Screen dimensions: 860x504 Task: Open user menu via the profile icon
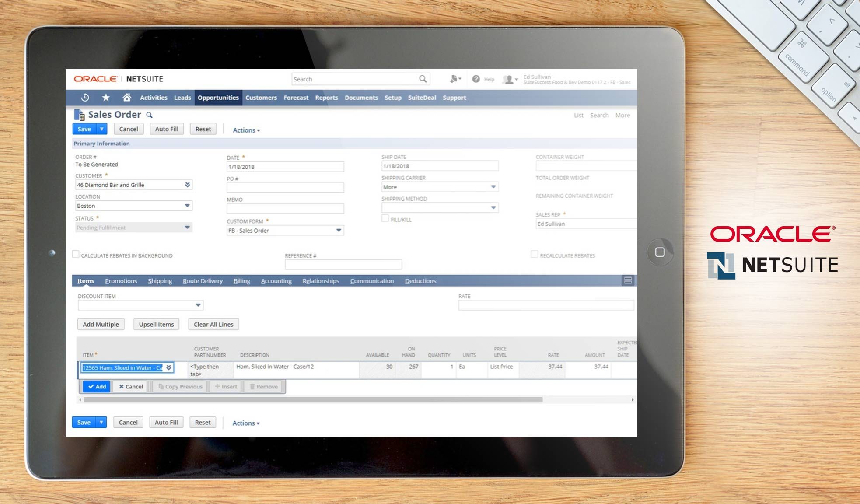(508, 79)
